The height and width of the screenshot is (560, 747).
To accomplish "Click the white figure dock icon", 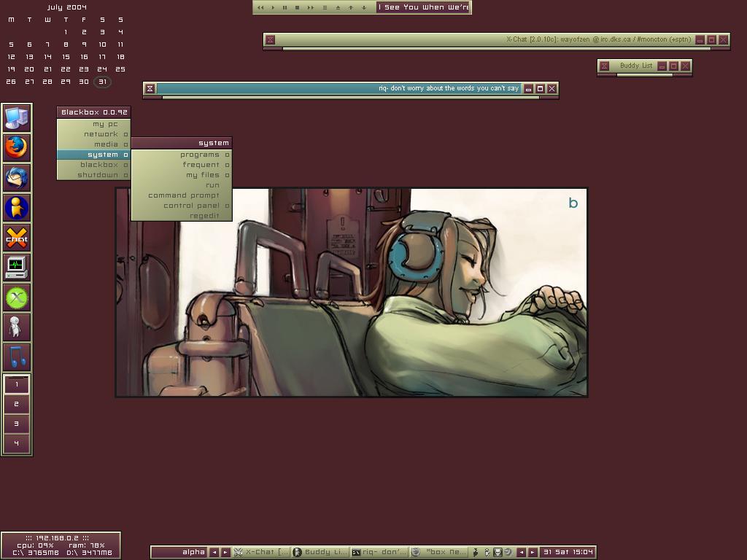I will (17, 327).
